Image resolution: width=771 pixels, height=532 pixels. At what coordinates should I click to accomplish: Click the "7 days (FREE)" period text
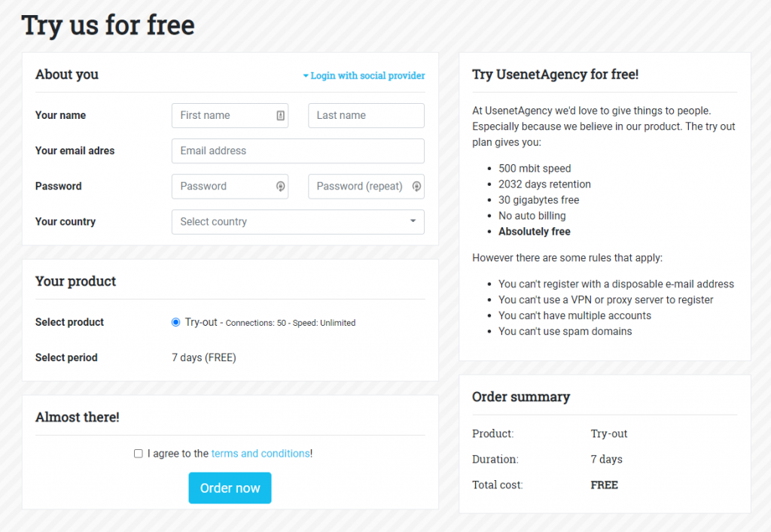point(204,357)
